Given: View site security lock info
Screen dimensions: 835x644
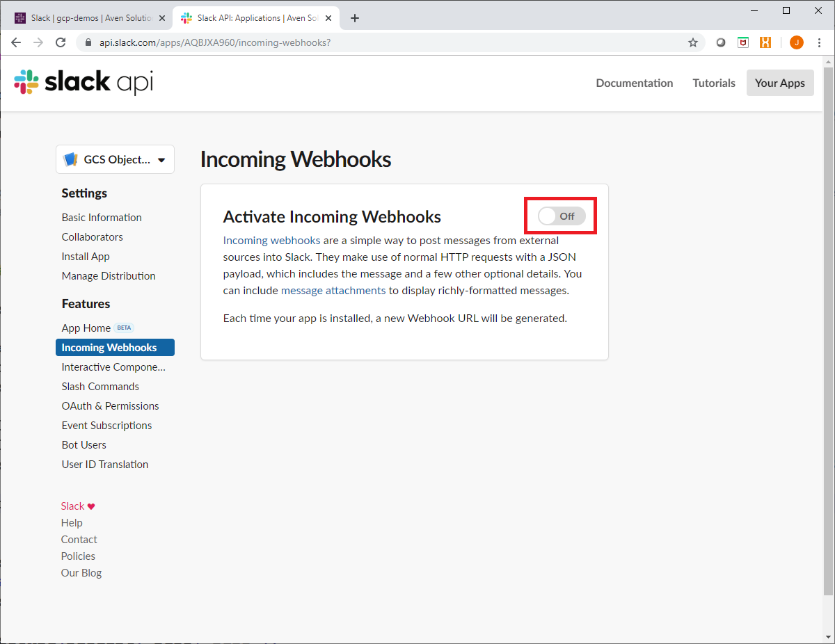Looking at the screenshot, I should point(88,42).
